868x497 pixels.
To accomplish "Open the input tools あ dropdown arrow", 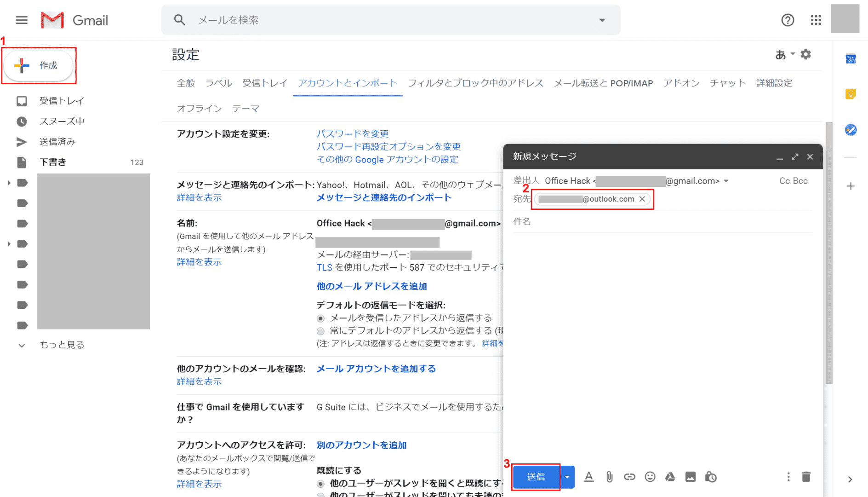I will [x=793, y=54].
